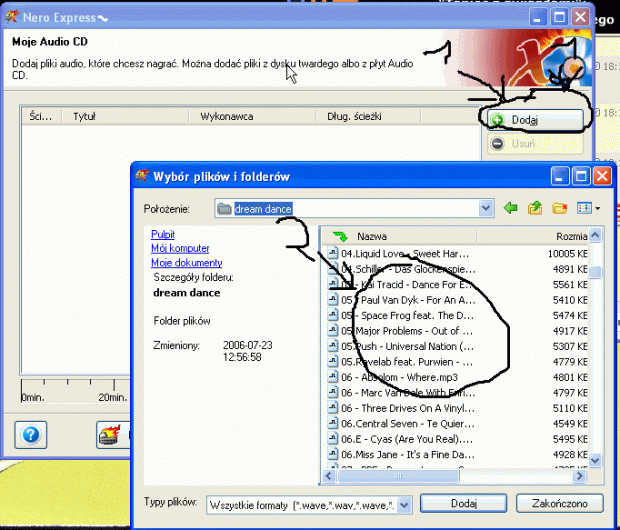Image resolution: width=620 pixels, height=530 pixels.
Task: Open the Mój komputer link
Action: pos(180,248)
